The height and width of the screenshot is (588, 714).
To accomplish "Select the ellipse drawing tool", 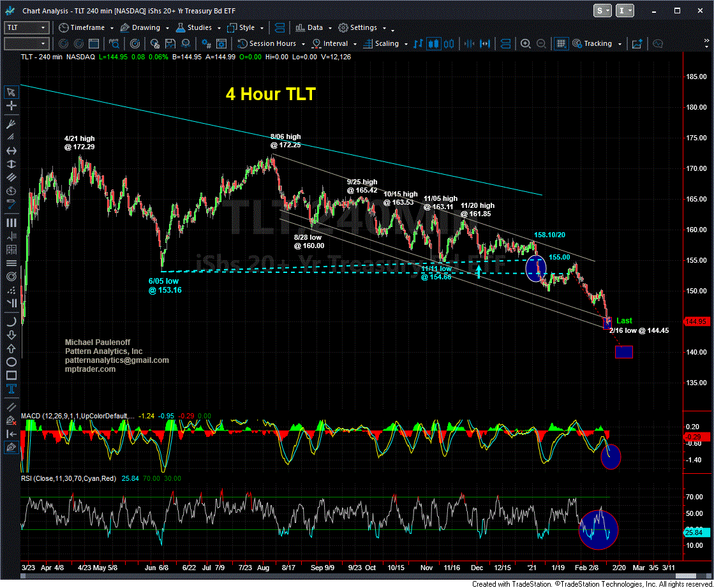I will coord(11,362).
